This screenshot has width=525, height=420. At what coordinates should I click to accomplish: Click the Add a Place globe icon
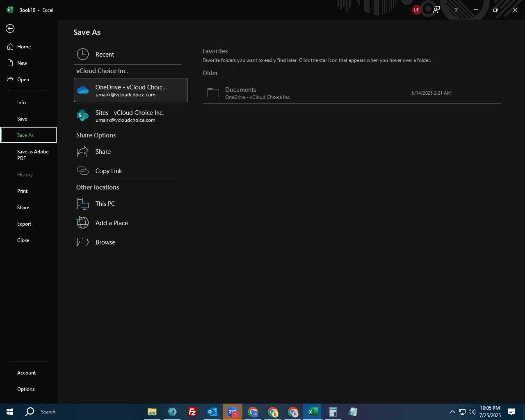[x=83, y=223]
